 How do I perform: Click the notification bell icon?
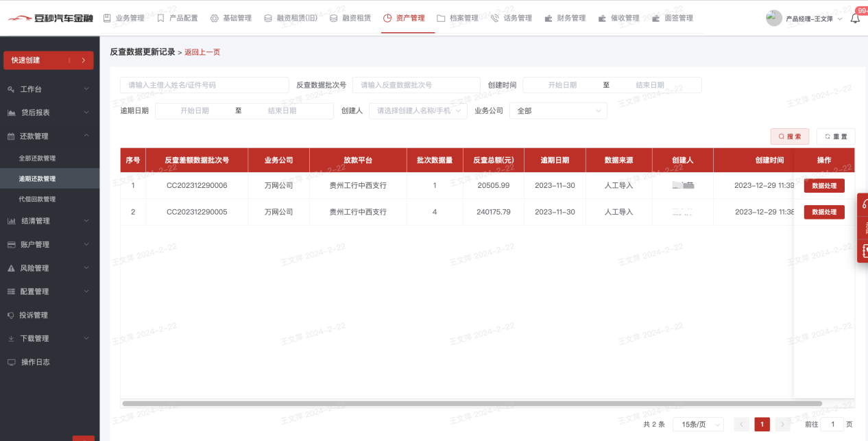[x=854, y=19]
